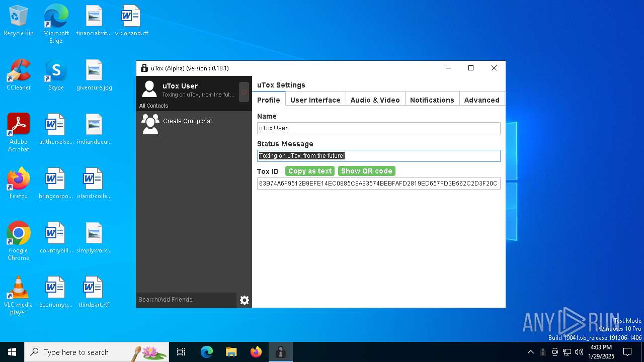Open uTox settings gear icon
This screenshot has height=362, width=644.
pyautogui.click(x=245, y=300)
